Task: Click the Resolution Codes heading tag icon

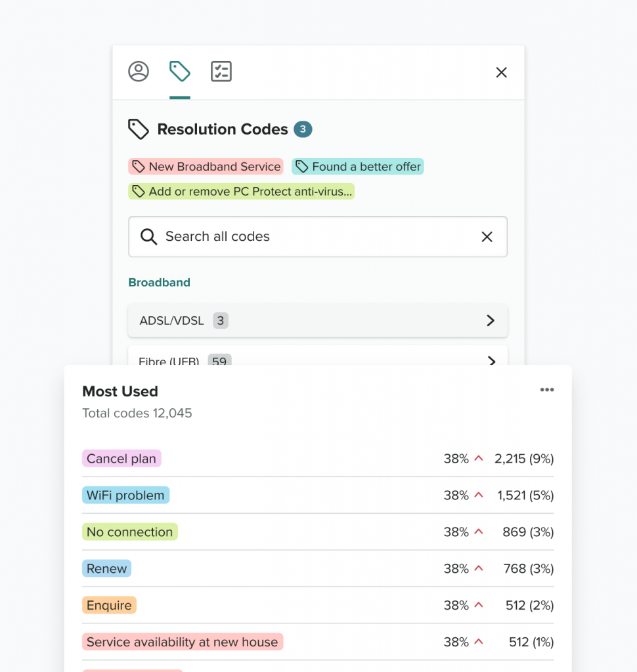Action: 139,129
